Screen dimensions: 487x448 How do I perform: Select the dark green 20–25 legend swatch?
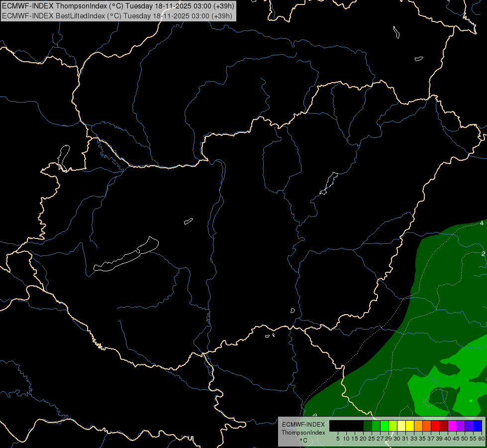(x=368, y=426)
